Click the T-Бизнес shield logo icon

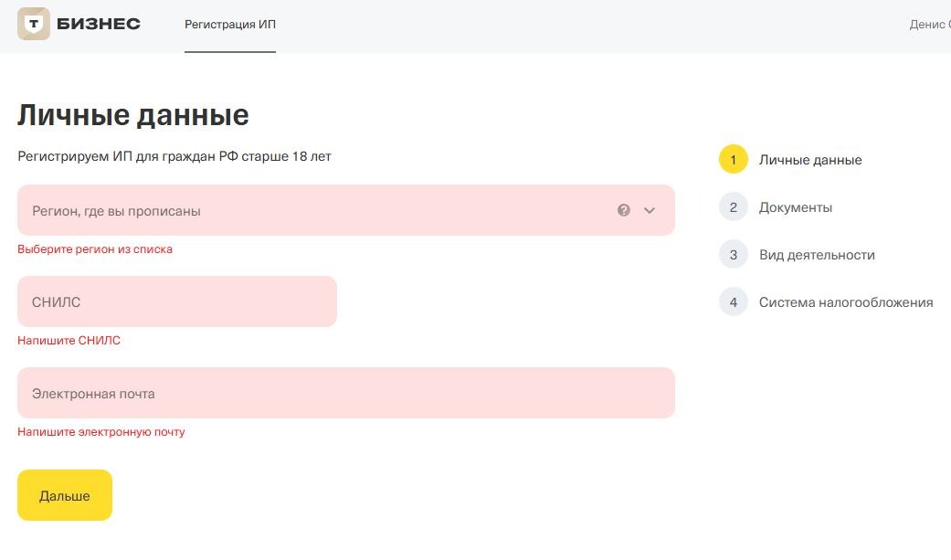click(x=34, y=25)
